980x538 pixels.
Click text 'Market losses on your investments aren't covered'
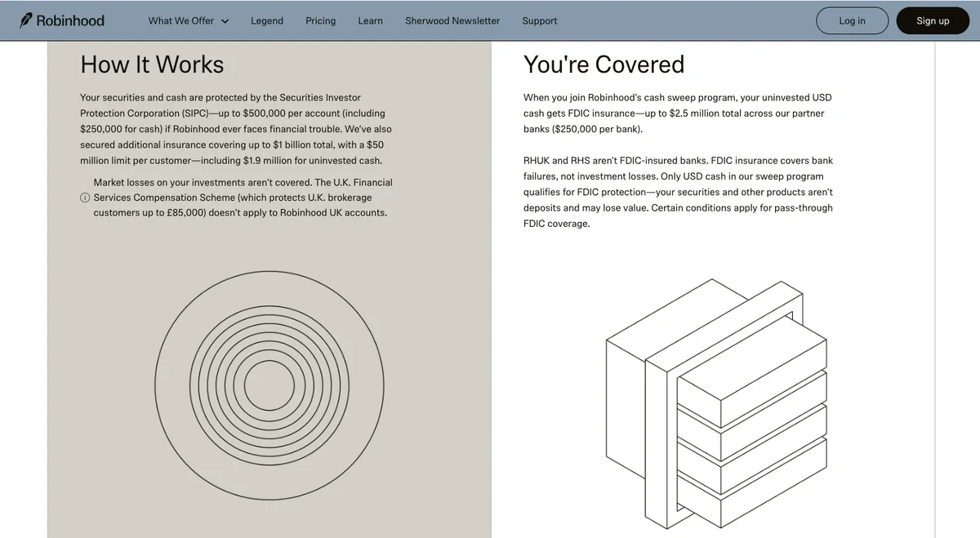(x=203, y=182)
